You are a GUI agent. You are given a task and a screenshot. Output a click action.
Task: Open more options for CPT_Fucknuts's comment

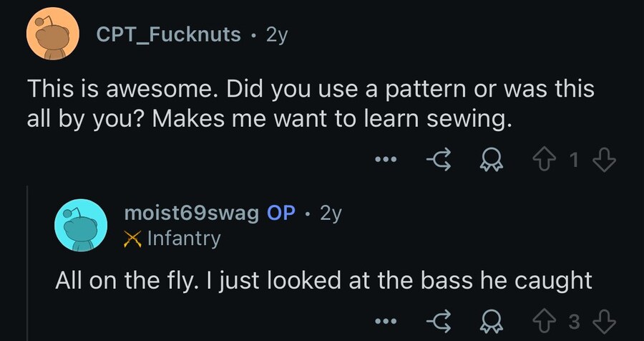click(386, 160)
